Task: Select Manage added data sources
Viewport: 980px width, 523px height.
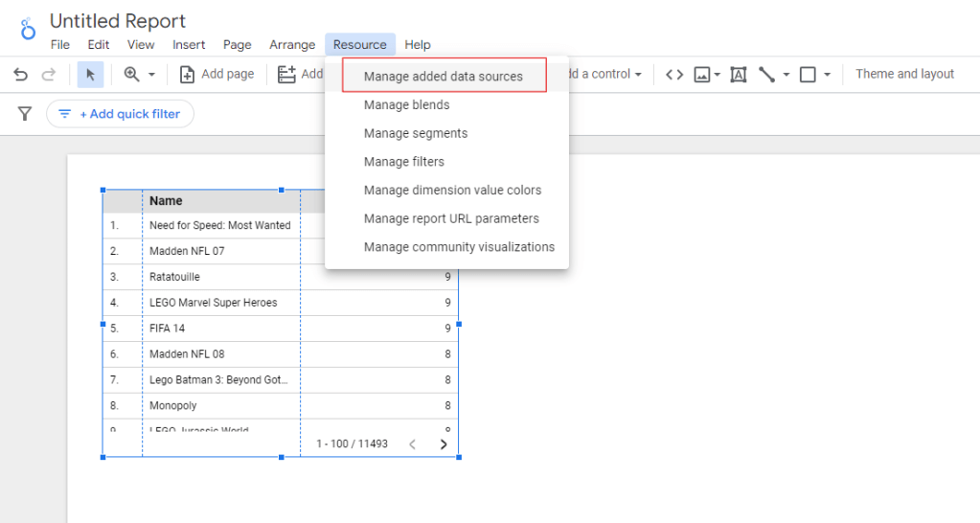Action: coord(443,76)
